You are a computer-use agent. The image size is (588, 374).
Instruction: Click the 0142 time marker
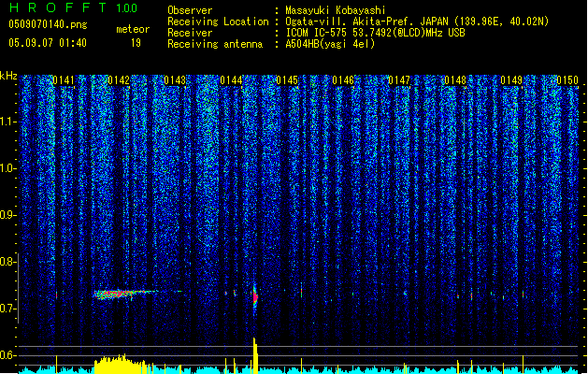pos(119,80)
